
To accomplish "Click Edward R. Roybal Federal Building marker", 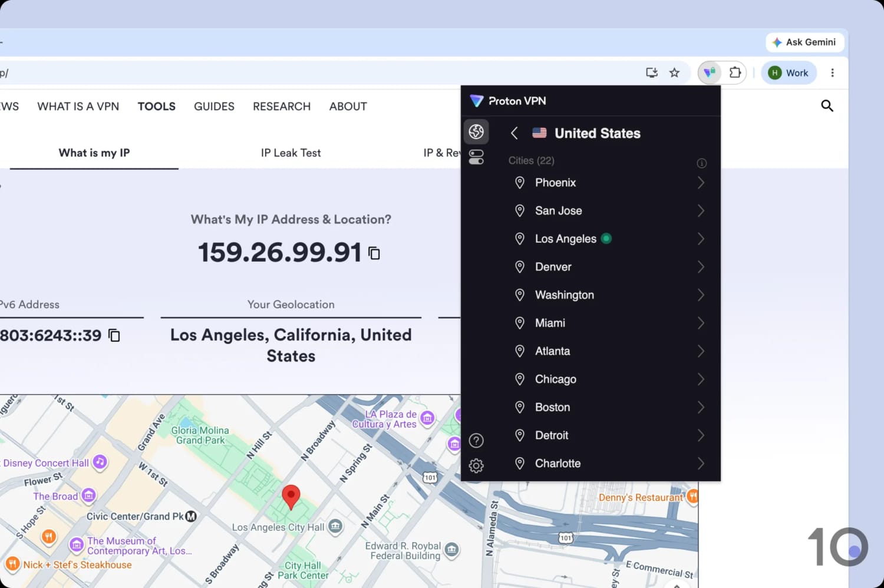I will [x=451, y=550].
